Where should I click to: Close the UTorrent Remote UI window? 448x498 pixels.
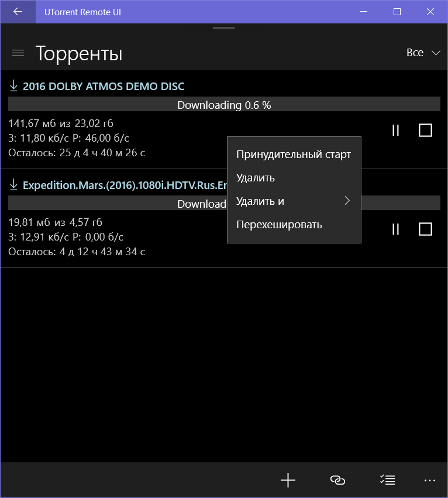[x=430, y=12]
